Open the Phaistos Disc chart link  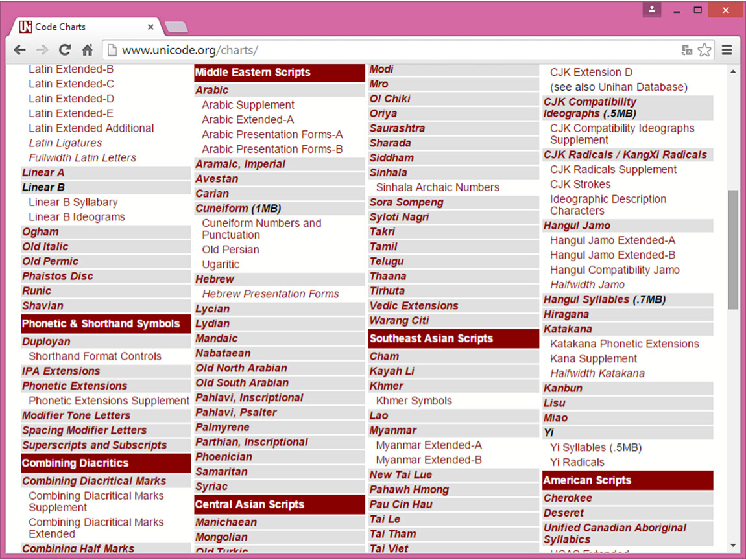point(58,276)
